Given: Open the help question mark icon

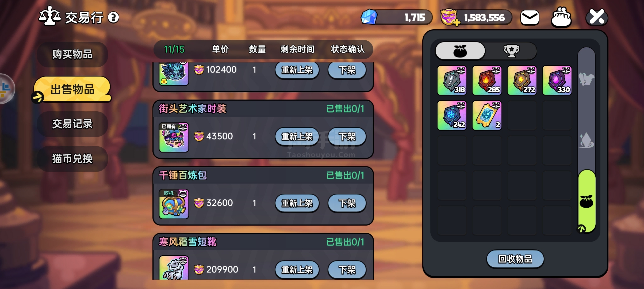Looking at the screenshot, I should 113,18.
